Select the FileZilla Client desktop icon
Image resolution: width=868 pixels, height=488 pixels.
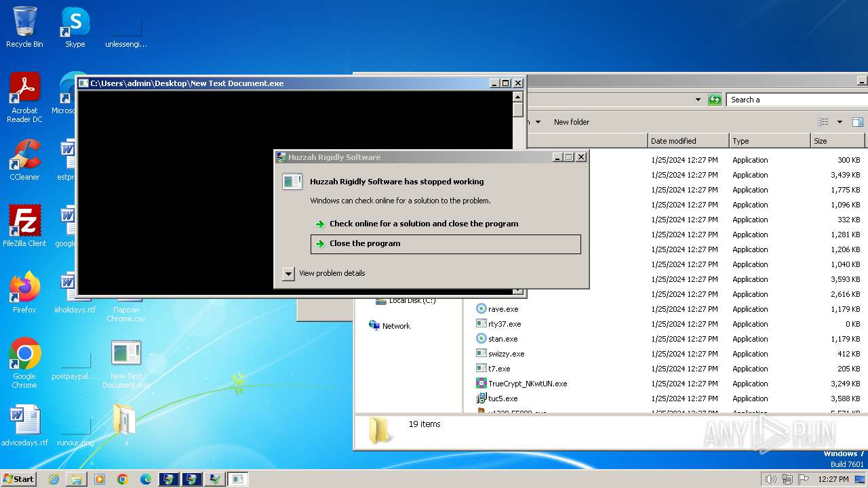(x=24, y=226)
